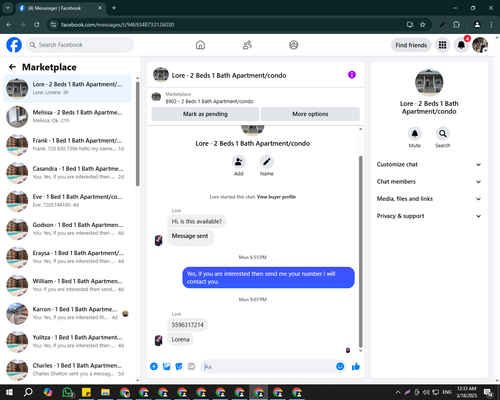
Task: Open Casandra's conversation
Action: (67, 173)
